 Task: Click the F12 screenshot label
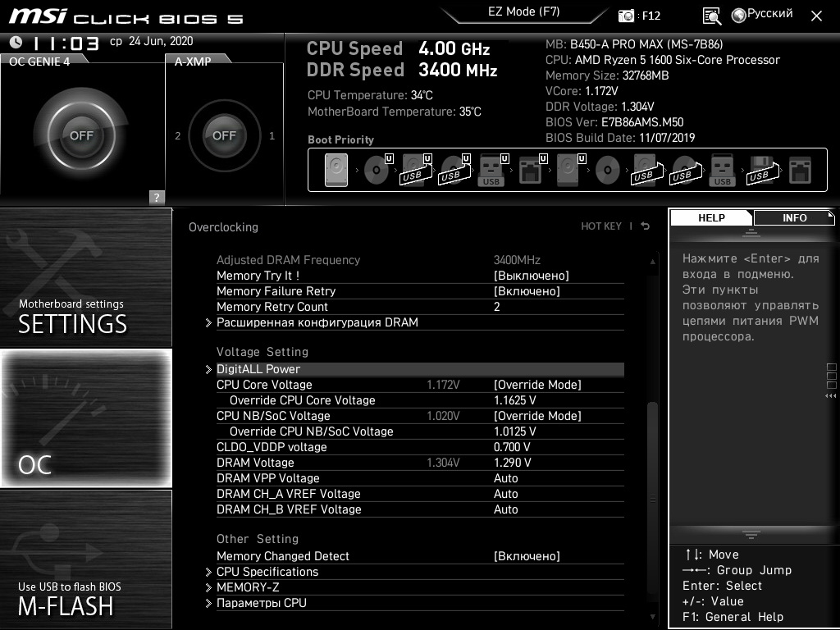[651, 16]
